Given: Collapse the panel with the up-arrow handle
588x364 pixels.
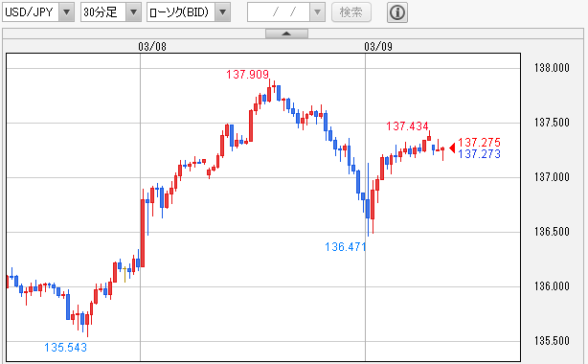Looking at the screenshot, I should point(286,34).
